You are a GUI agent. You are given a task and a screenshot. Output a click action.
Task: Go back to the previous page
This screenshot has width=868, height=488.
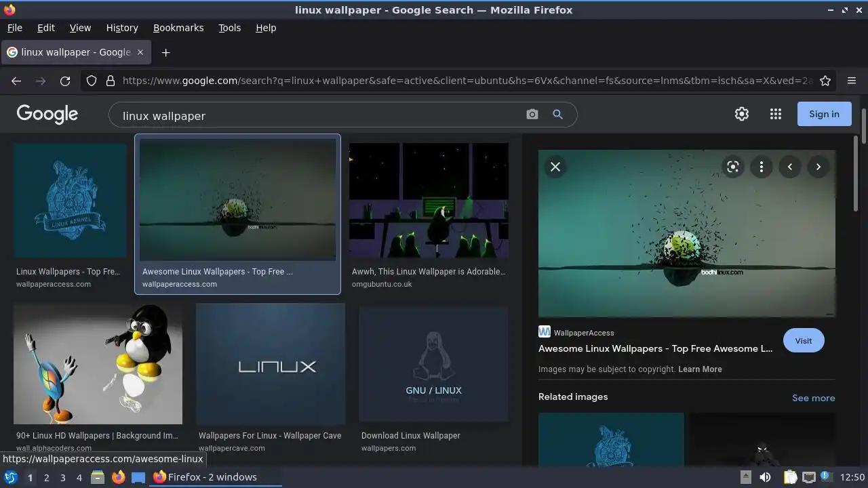(x=16, y=81)
